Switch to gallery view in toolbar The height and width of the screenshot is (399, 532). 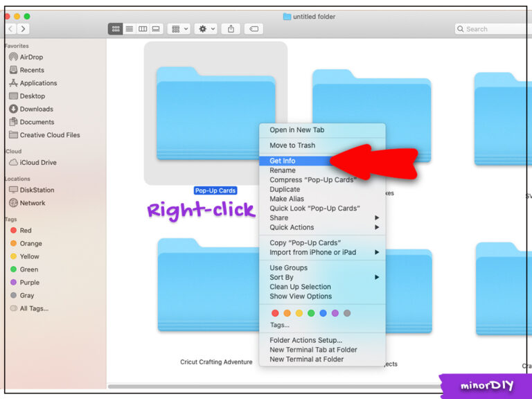pos(156,29)
